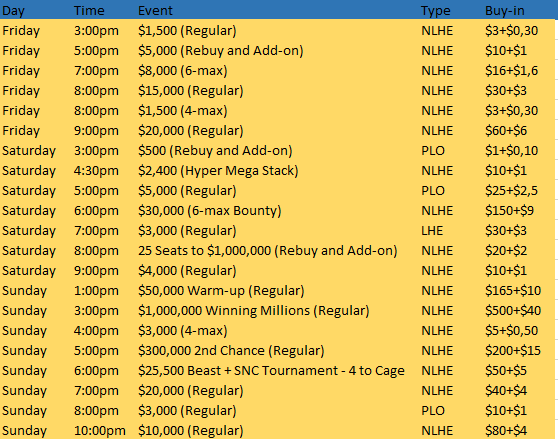
Task: Click the $50,000 Warm-up (Regular) cell
Action: click(x=221, y=290)
